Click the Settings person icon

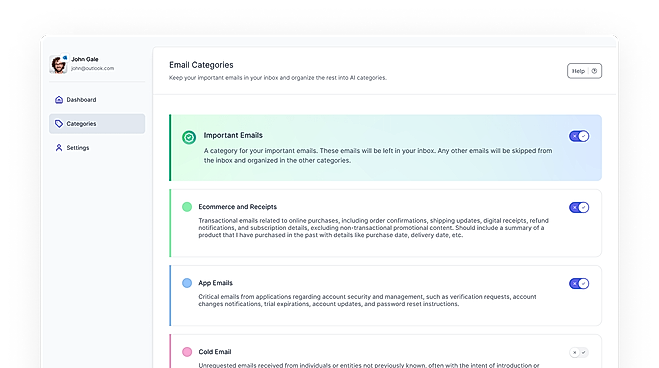coord(59,147)
